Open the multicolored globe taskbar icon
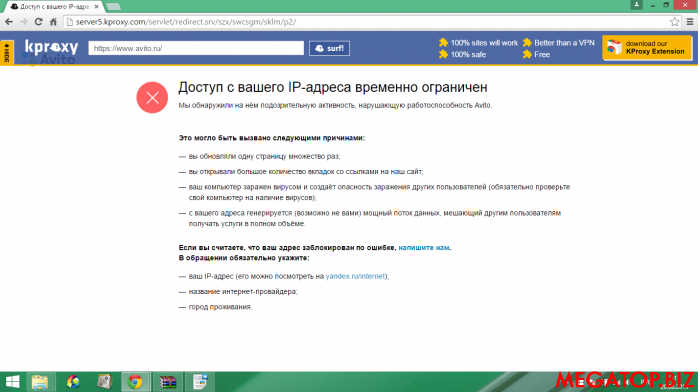This screenshot has height=392, width=700. pos(73,382)
